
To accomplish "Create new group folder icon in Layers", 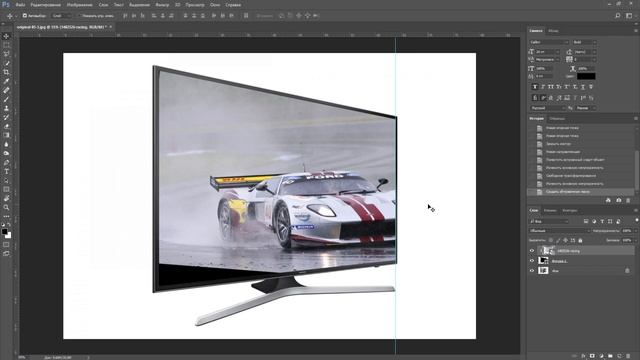I will (x=610, y=356).
